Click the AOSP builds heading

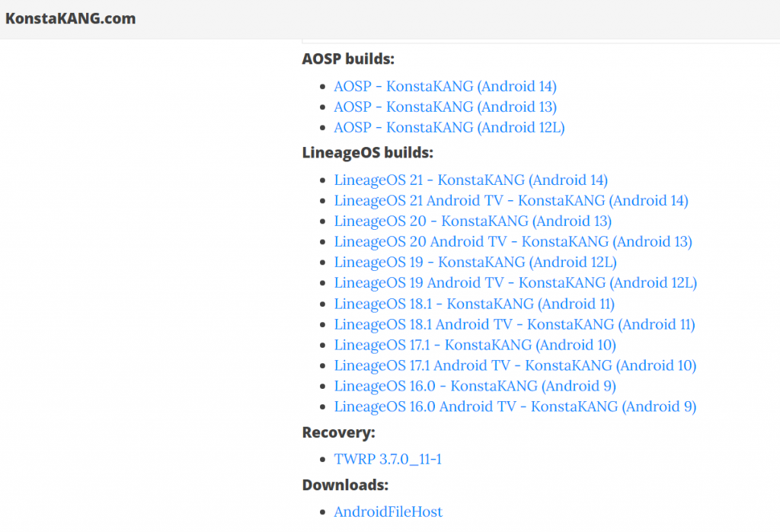(348, 59)
